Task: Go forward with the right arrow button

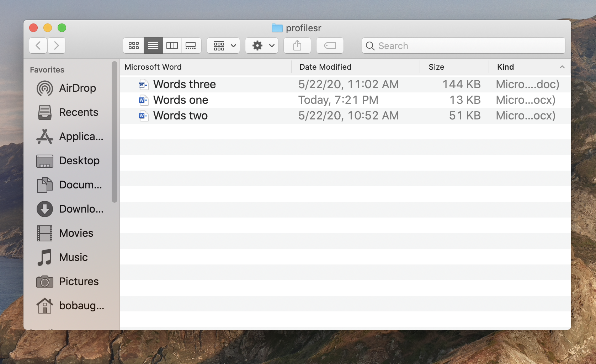Action: click(x=57, y=45)
